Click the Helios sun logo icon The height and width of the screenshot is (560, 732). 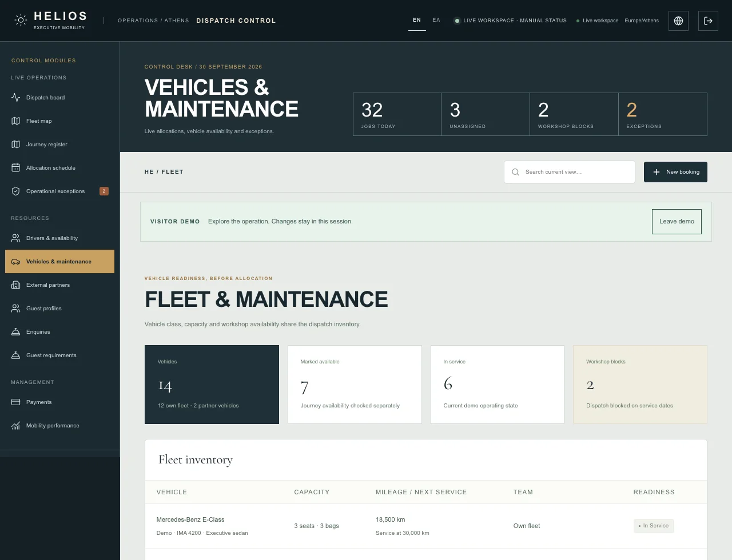21,21
